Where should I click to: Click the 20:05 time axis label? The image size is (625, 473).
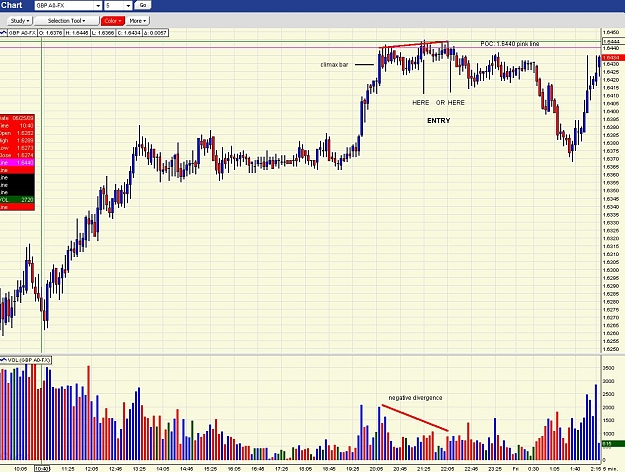[376, 469]
